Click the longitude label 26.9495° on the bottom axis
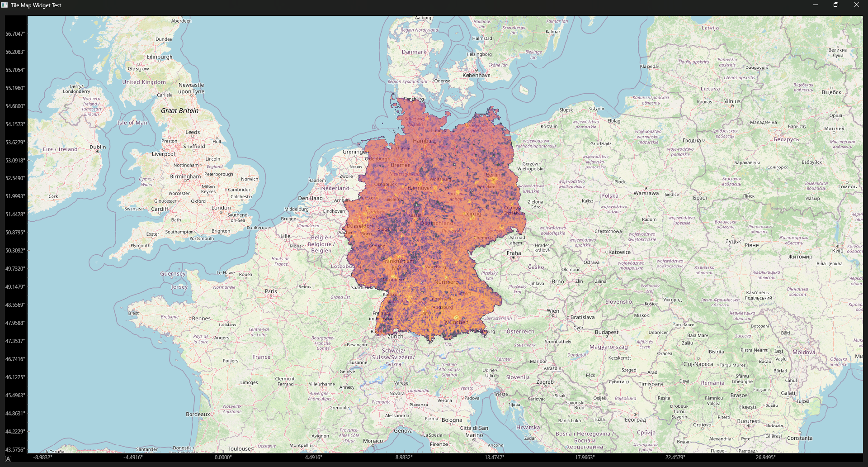The height and width of the screenshot is (467, 868). pos(767,457)
